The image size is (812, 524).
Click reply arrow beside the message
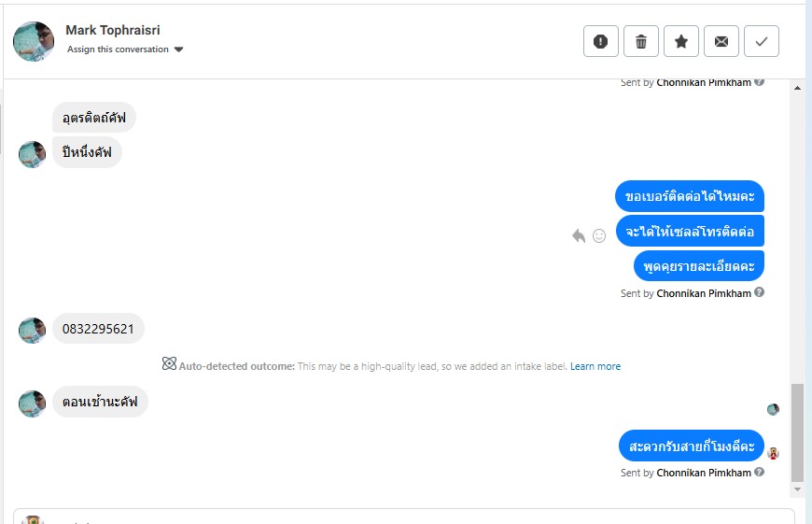pos(579,235)
